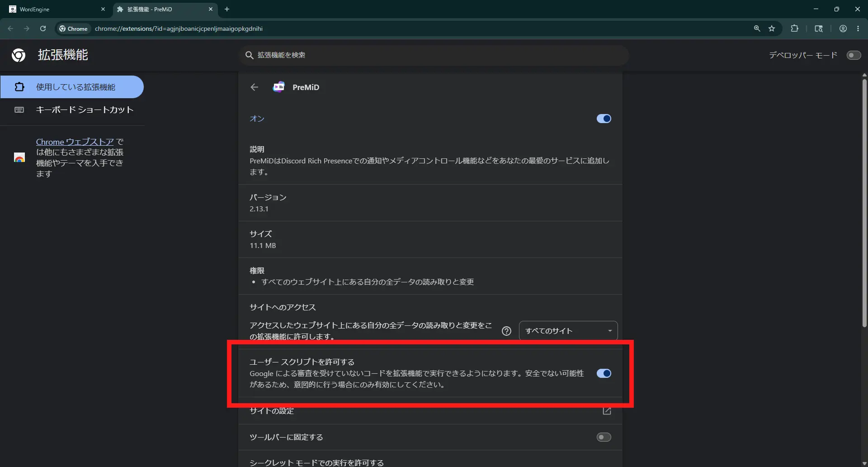Select 使用している拡張機能 in sidebar
The image size is (868, 467).
(72, 87)
